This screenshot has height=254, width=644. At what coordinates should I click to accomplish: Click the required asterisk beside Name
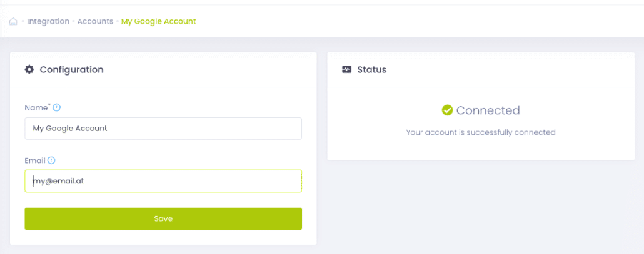(49, 105)
